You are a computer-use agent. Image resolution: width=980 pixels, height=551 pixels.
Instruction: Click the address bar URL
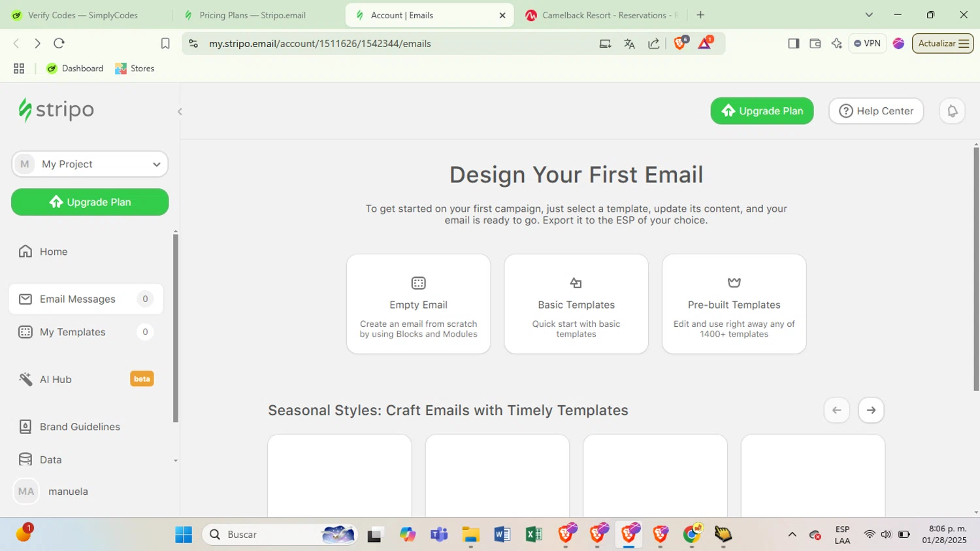(319, 44)
